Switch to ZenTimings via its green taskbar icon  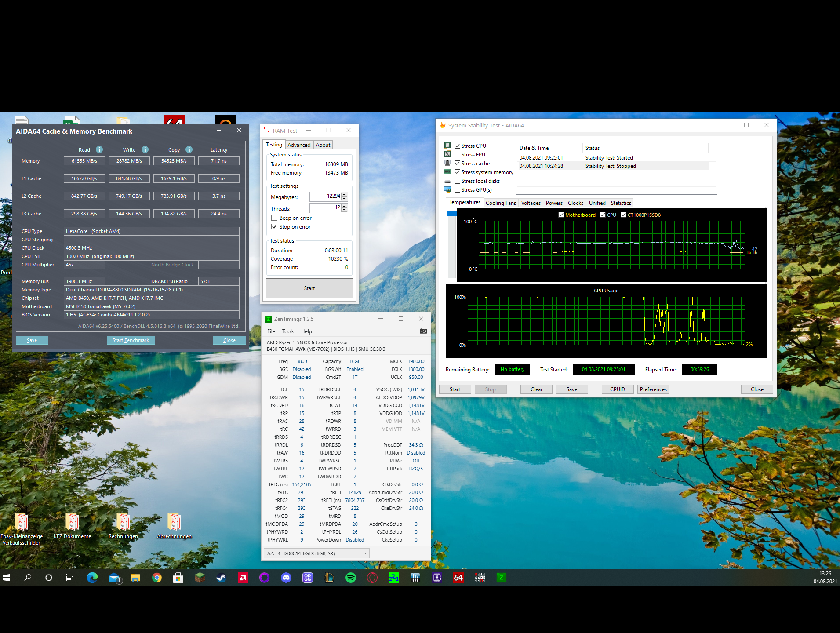[x=501, y=578]
